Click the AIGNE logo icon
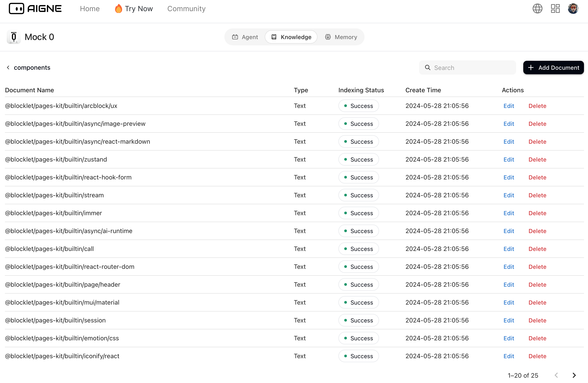The image size is (588, 383). pos(16,9)
